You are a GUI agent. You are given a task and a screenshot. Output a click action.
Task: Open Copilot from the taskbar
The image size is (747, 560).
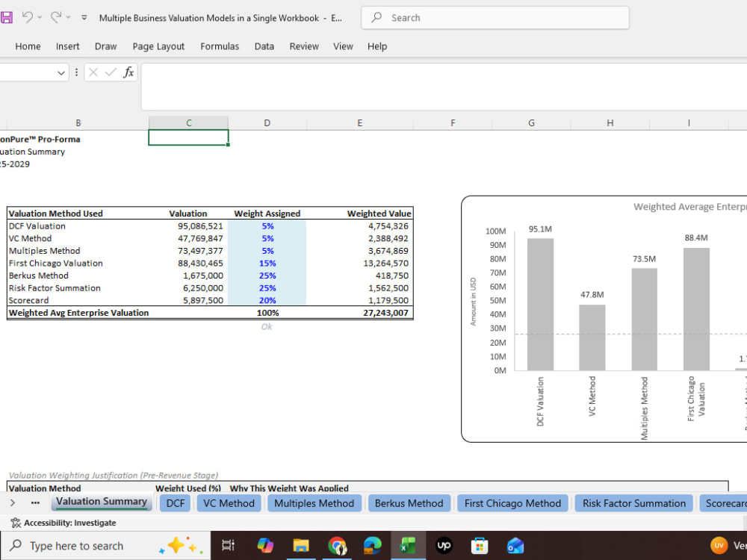point(265,546)
